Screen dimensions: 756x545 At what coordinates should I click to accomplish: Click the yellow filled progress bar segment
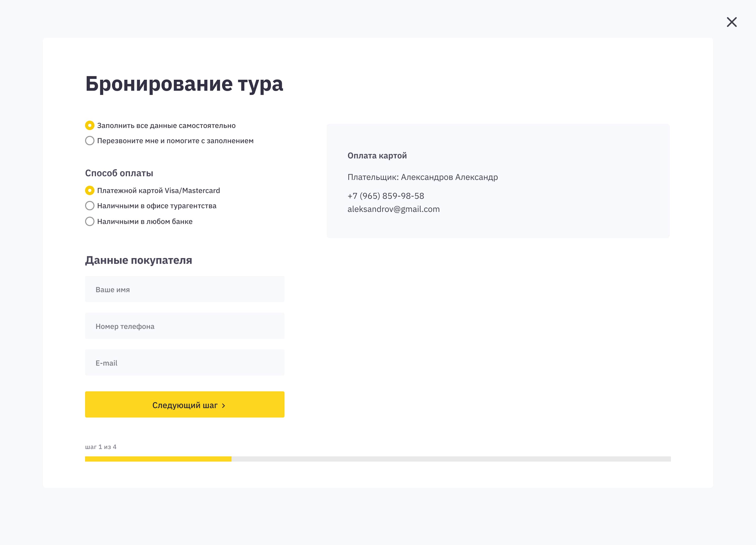158,459
